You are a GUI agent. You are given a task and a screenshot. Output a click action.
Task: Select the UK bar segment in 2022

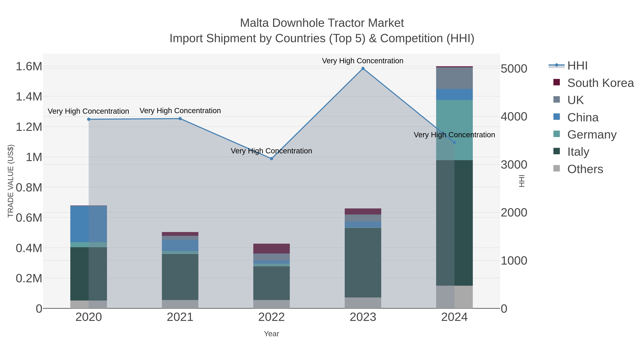272,257
